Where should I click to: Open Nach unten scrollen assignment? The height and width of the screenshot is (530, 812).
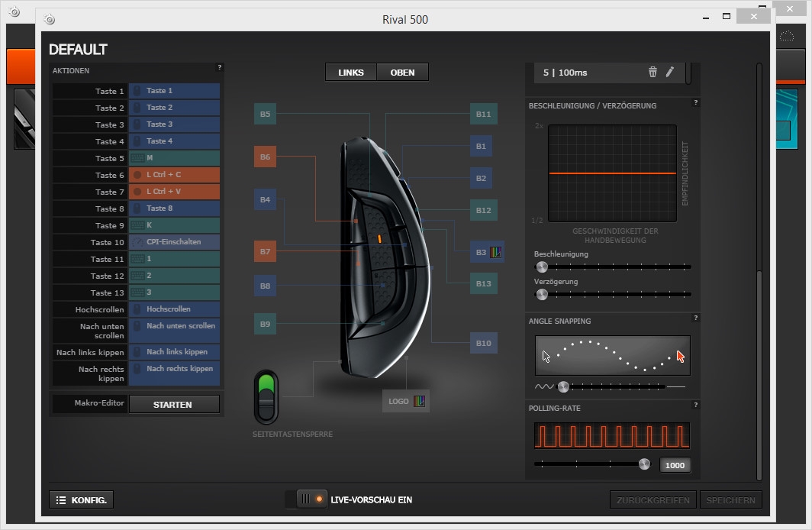point(175,331)
